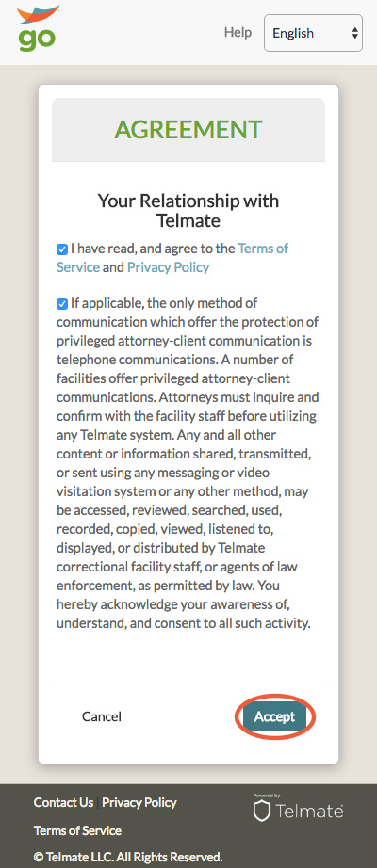Open the Privacy Policy link in the agreement
Image resolution: width=377 pixels, height=868 pixels.
point(169,267)
